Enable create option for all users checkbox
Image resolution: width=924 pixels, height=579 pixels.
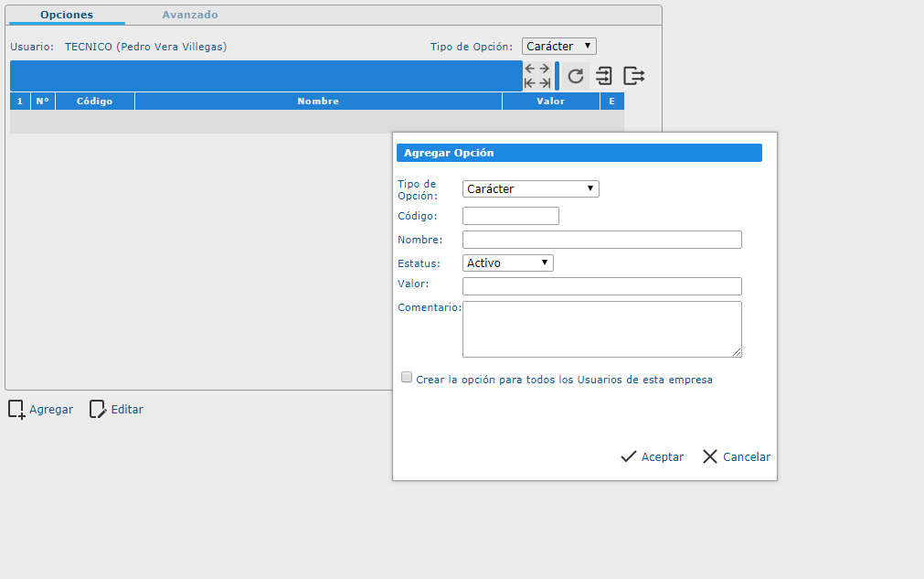pos(407,378)
